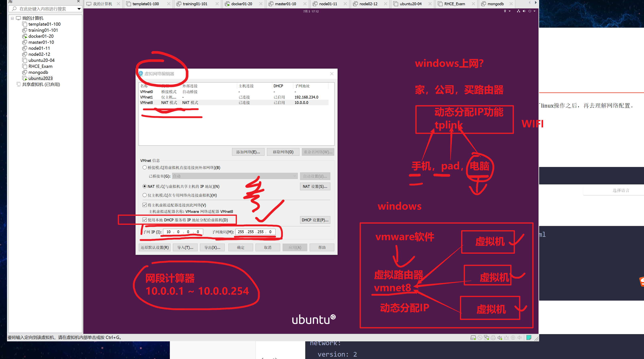
Task: Click the CD/DVD drive status icon
Action: 480,338
